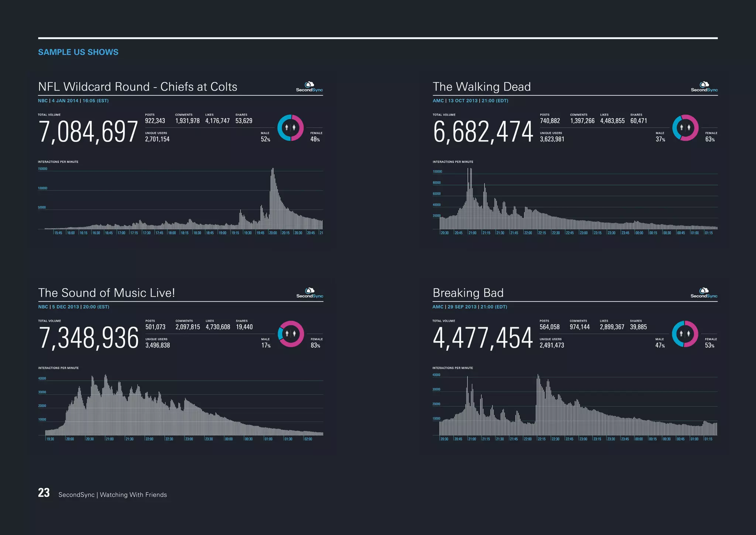Viewport: 756px width, 535px height.
Task: Click SecondSync logo on Sound of Music card
Action: click(x=310, y=293)
